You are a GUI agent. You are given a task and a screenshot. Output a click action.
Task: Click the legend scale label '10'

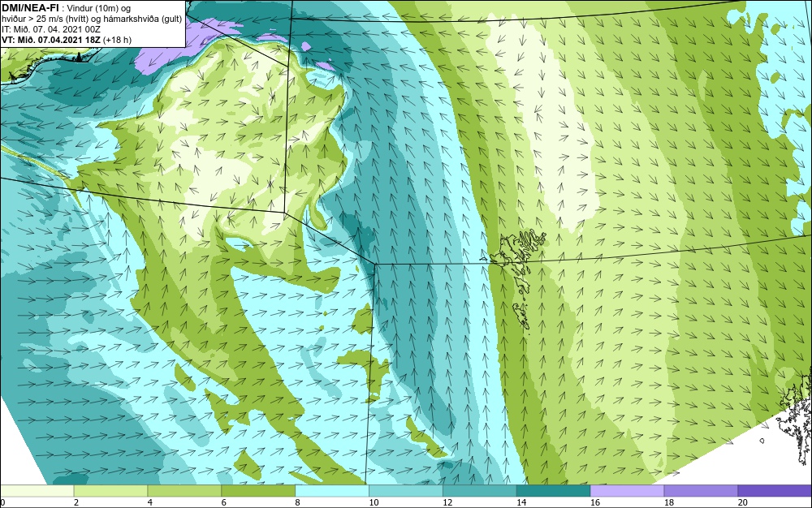coord(374,502)
